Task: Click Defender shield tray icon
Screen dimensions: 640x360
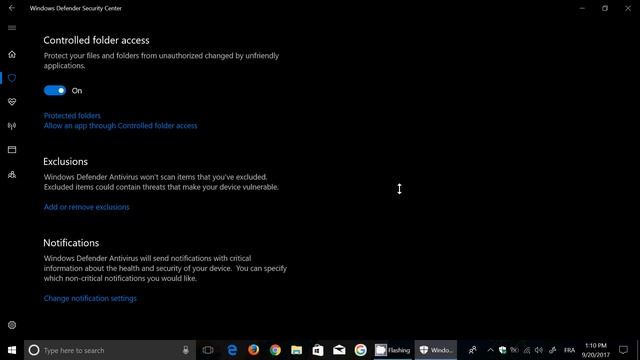Action: 502,350
